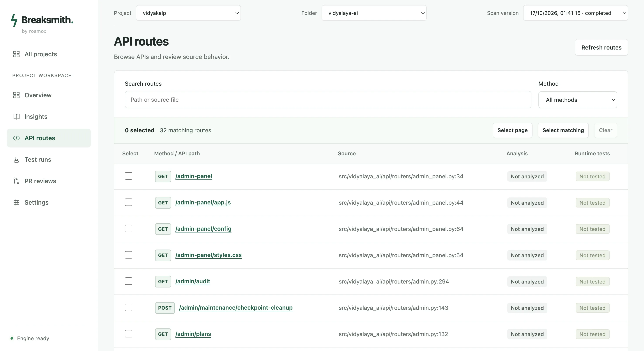
Task: Click the Runtime tests column header
Action: point(592,154)
